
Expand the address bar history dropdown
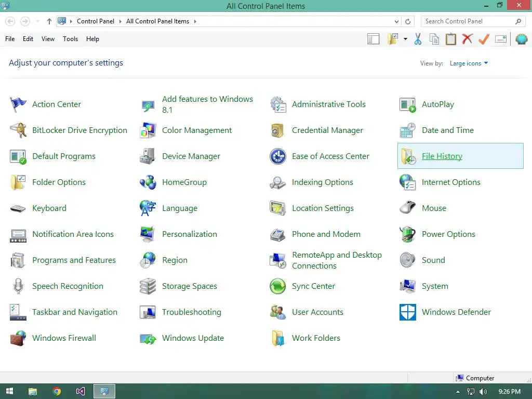point(396,21)
